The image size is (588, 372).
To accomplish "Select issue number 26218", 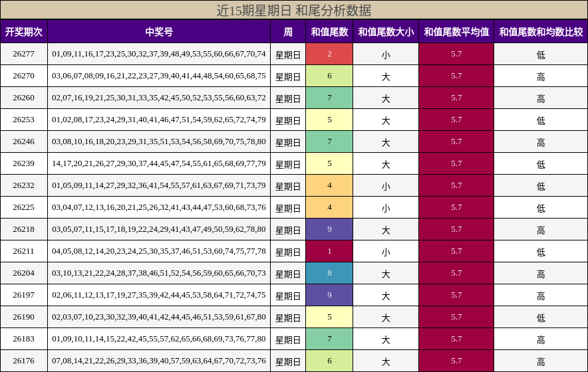I will click(24, 229).
